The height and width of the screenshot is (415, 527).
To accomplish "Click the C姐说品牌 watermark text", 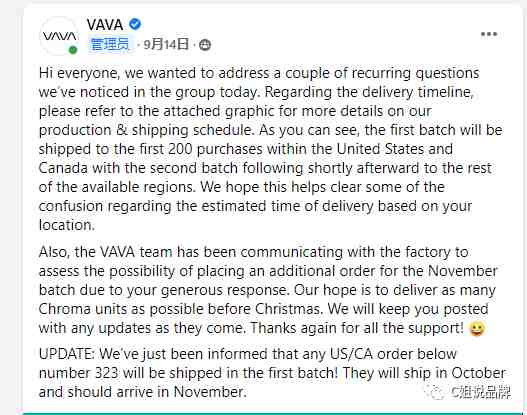I will 481,392.
